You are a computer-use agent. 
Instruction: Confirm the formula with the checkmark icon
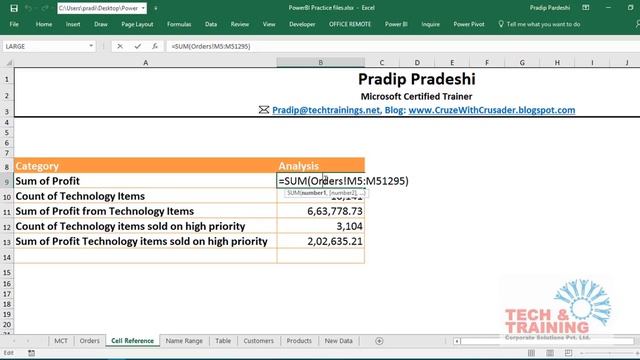(x=138, y=46)
